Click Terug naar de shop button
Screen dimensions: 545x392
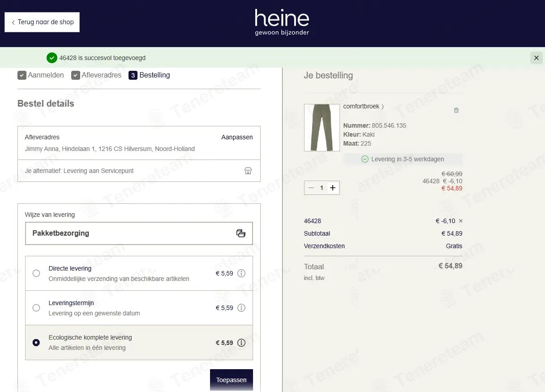pos(42,22)
